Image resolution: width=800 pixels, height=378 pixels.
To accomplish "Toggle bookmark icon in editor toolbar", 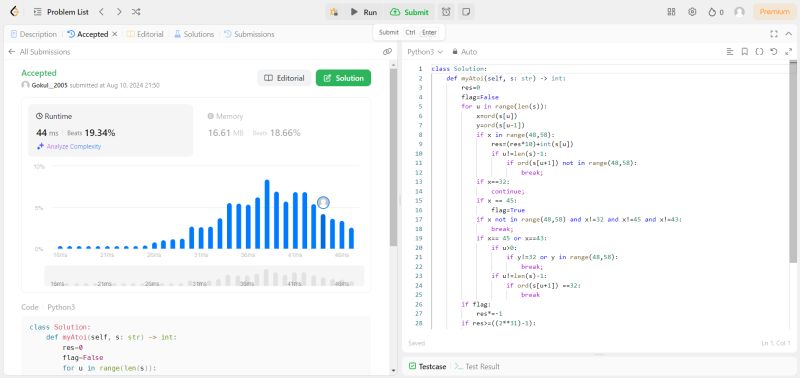I will [745, 52].
